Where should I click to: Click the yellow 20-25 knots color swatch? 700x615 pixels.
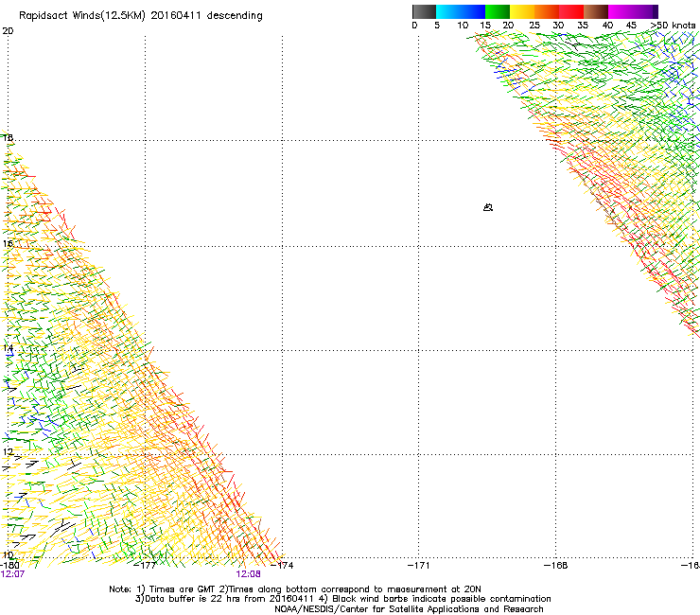[522, 11]
